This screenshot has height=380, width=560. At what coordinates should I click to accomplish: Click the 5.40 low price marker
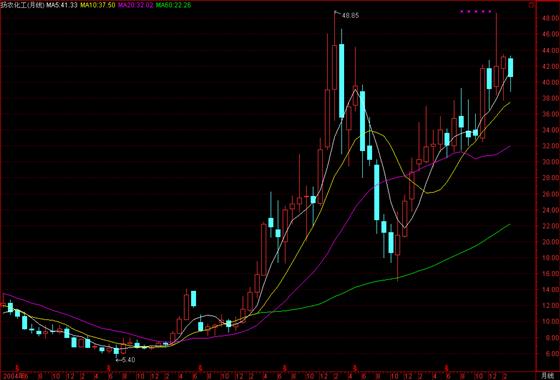(x=128, y=360)
